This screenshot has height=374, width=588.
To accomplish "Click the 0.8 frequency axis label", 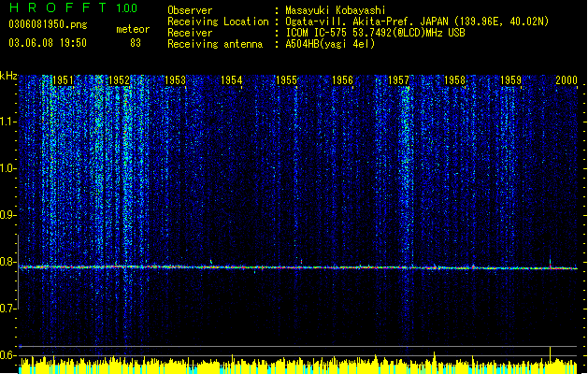I will pos(8,262).
